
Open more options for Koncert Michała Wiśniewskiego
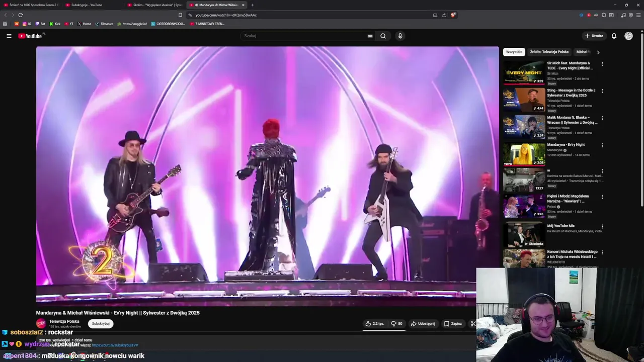coord(602,252)
